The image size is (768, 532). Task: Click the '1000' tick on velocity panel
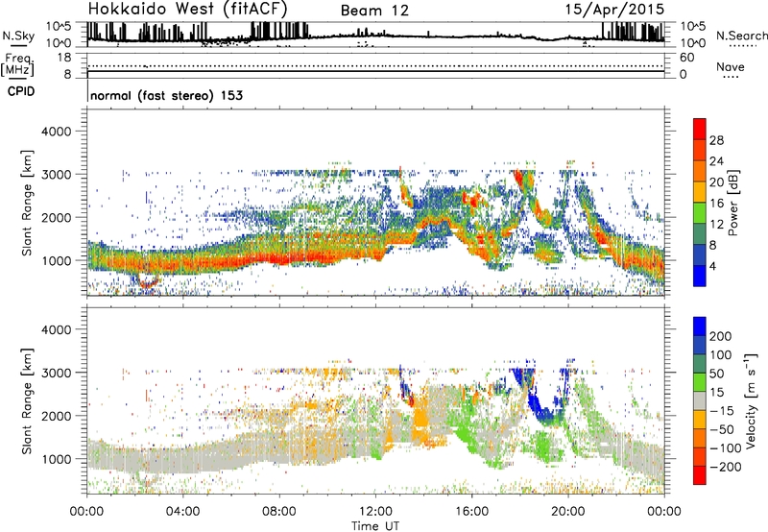56,459
